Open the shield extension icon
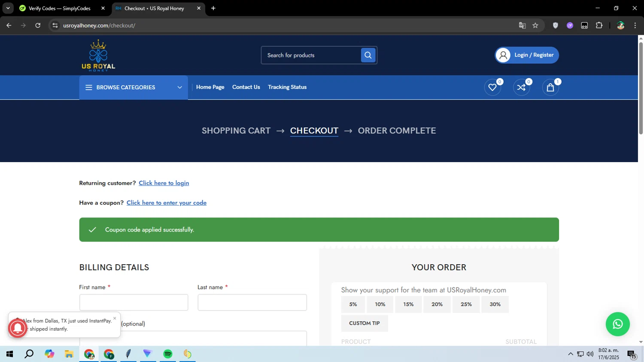This screenshot has width=644, height=362. 555,25
